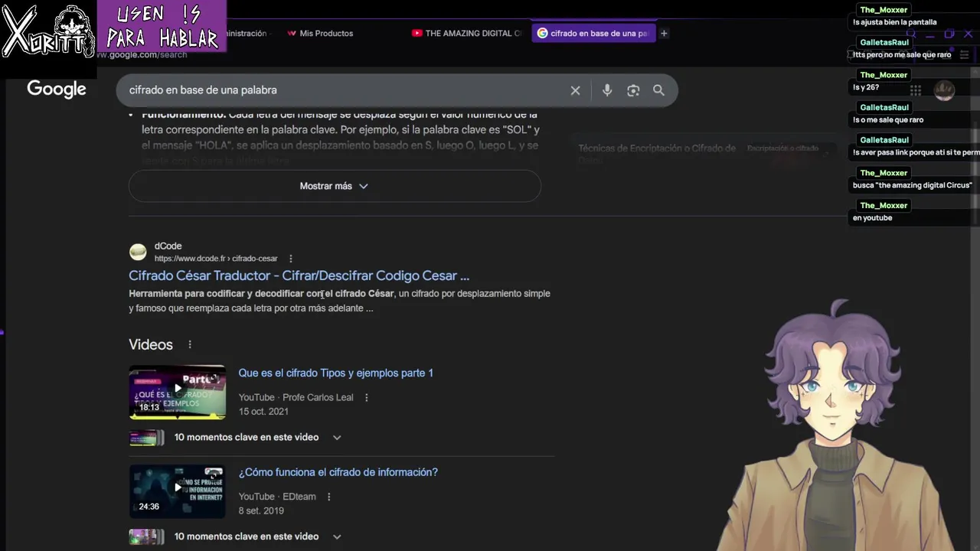Go to Google home via the logo
980x551 pixels.
point(57,90)
